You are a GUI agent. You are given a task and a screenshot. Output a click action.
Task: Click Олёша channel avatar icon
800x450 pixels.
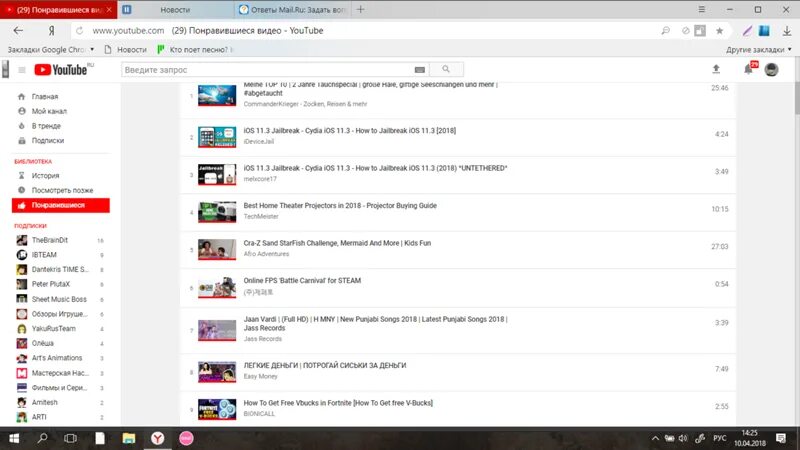point(21,343)
